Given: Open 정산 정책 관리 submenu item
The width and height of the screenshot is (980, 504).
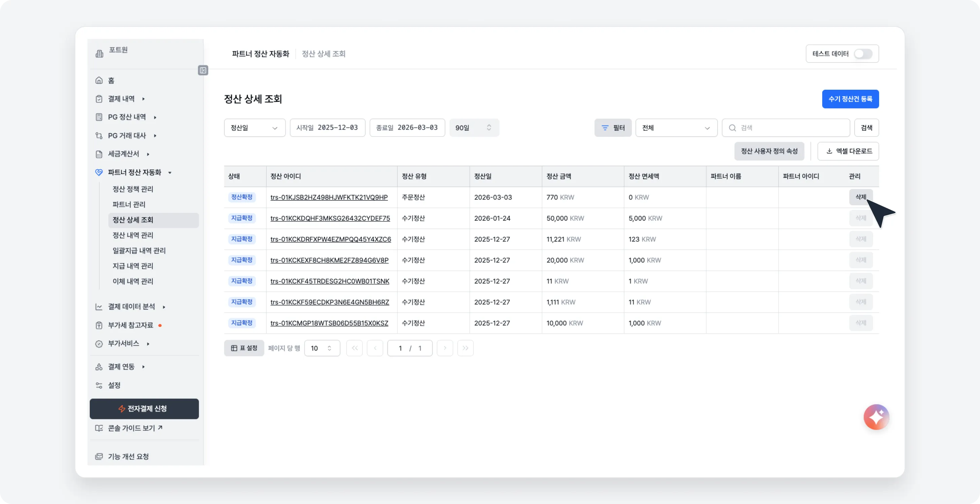Looking at the screenshot, I should (133, 189).
